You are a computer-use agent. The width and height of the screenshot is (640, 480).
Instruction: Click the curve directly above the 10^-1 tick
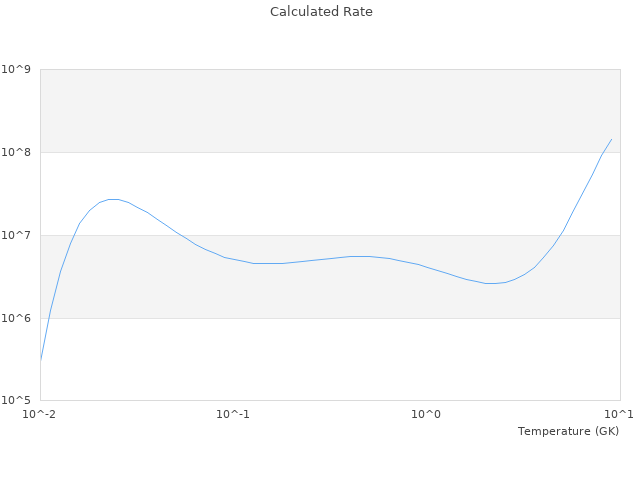point(233,259)
